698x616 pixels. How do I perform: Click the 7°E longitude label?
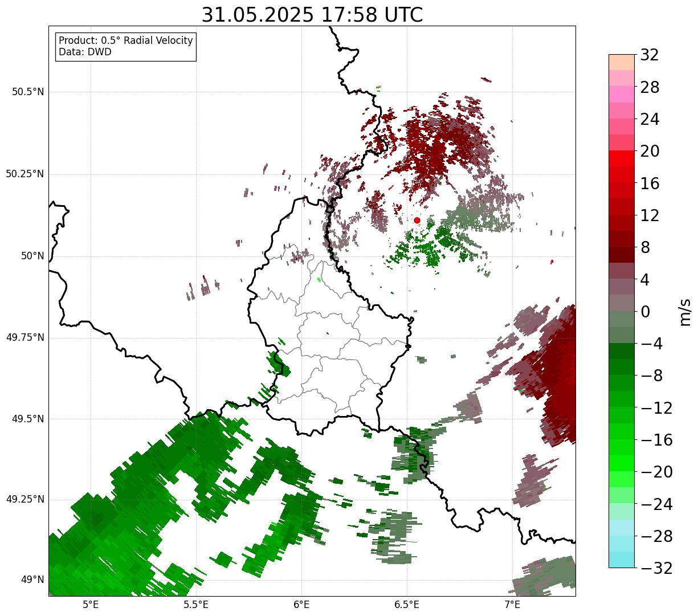(x=512, y=605)
